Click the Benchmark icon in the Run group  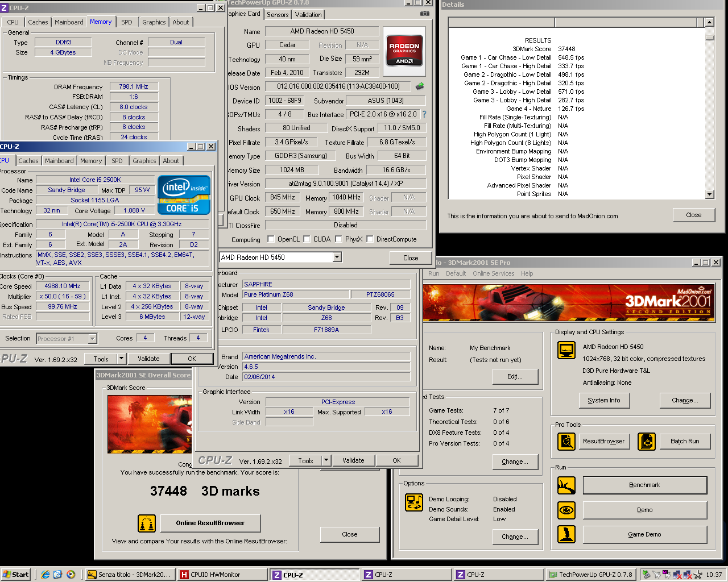click(566, 485)
